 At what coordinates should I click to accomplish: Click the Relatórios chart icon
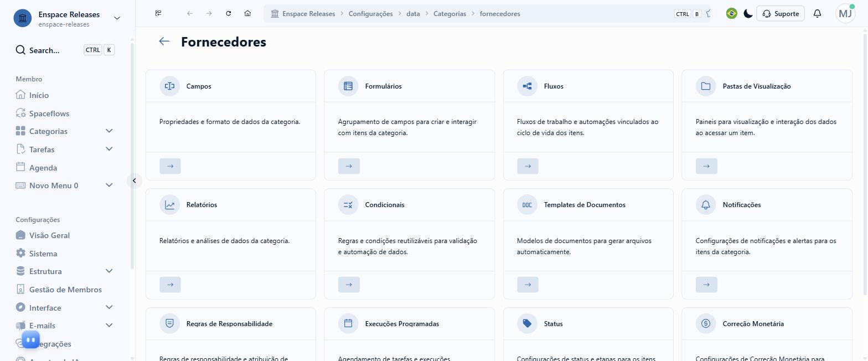point(170,205)
